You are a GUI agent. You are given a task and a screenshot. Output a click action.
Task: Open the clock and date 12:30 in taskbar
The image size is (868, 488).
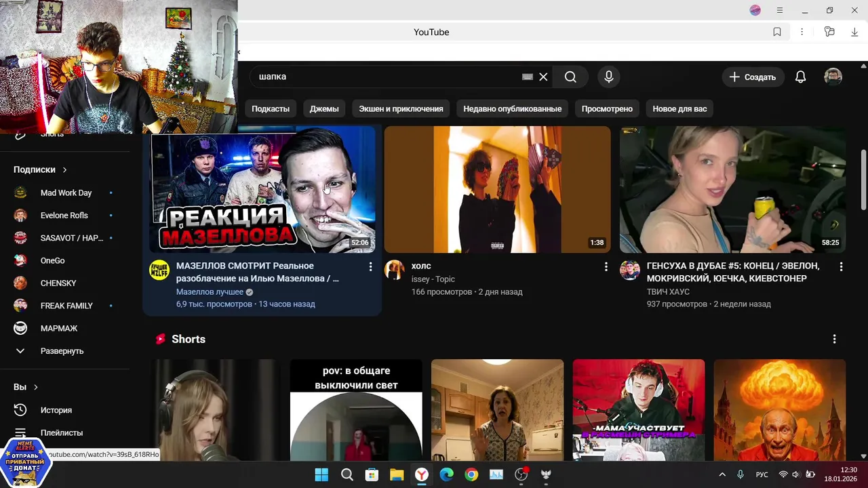click(841, 474)
